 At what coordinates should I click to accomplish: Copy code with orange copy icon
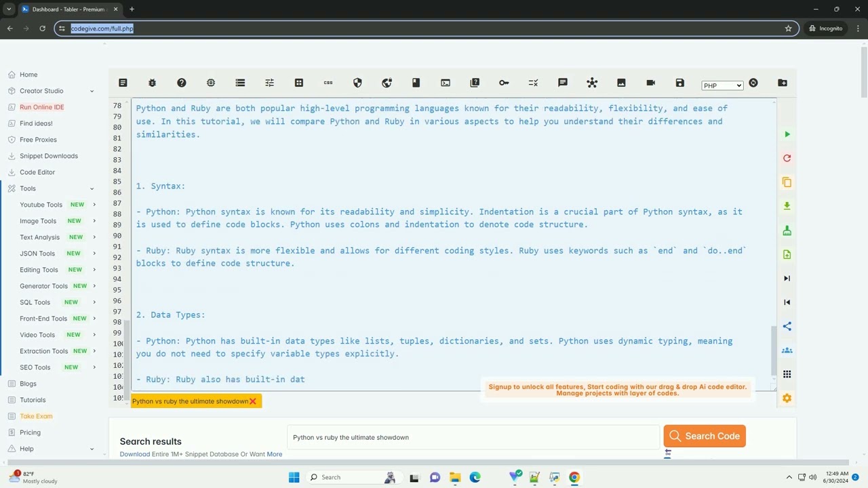pos(787,182)
